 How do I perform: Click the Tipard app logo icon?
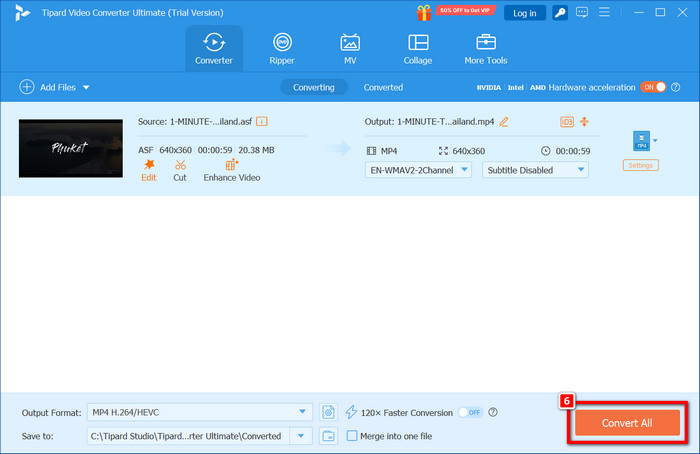22,12
